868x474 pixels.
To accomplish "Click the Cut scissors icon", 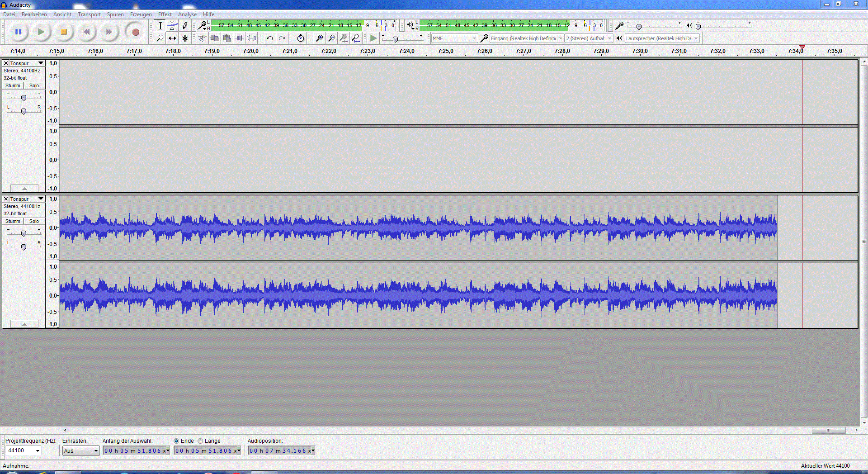I will pos(203,38).
